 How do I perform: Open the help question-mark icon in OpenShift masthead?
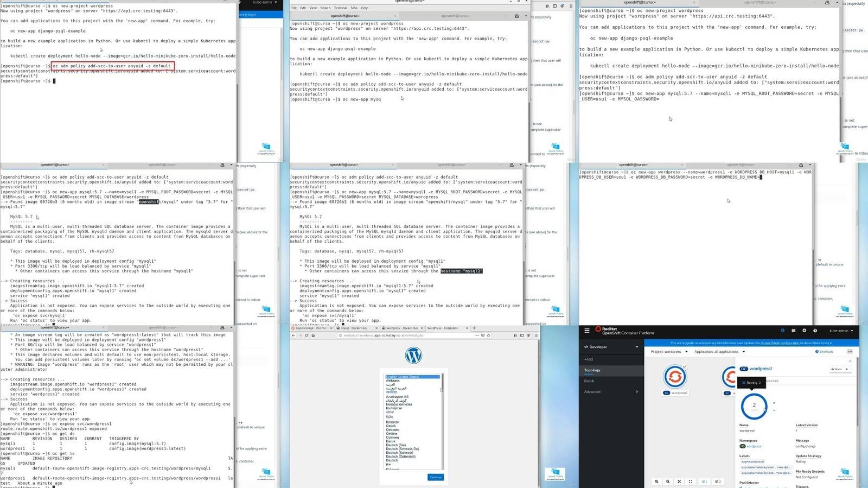[815, 331]
